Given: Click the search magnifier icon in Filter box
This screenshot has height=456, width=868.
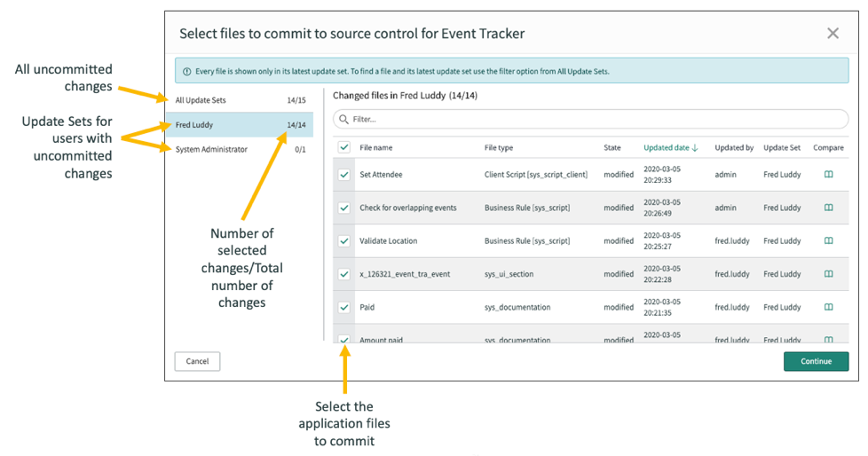Looking at the screenshot, I should 343,119.
